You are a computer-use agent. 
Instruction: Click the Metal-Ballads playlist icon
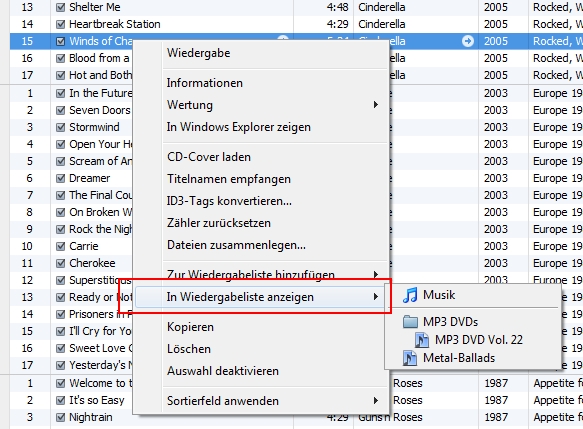[410, 358]
